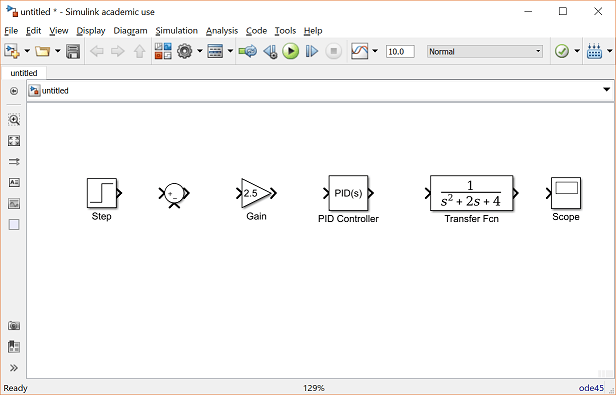Click the Open folder icon

pos(42,51)
